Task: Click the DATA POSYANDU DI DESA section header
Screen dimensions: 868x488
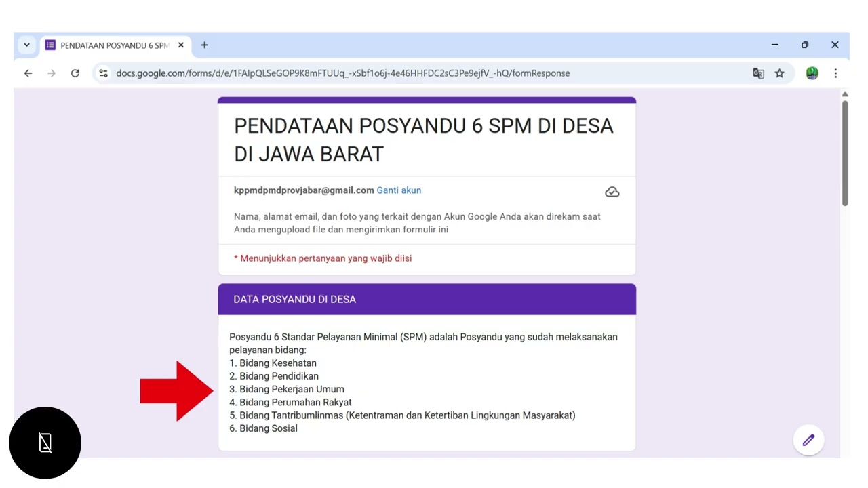Action: (427, 299)
